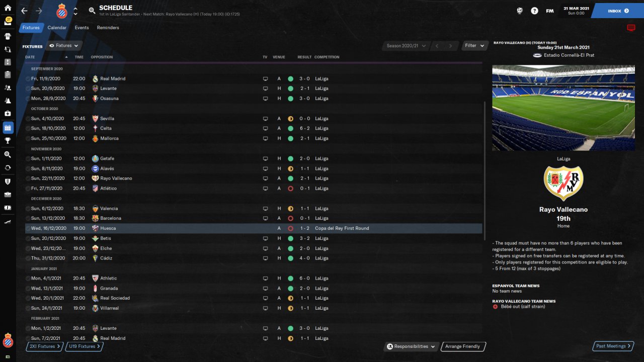The height and width of the screenshot is (362, 644).
Task: Tick the selection circle for Mon, 4/1/2021
Action: tap(28, 278)
